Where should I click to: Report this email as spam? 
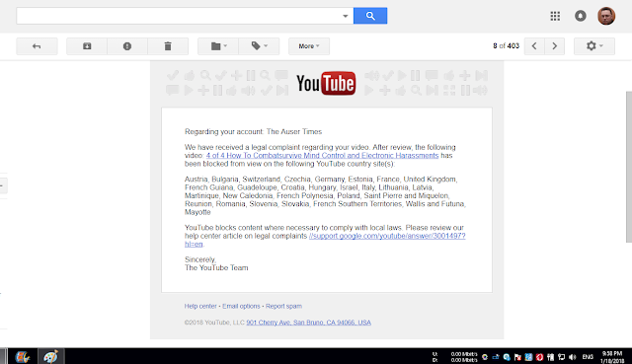[x=127, y=46]
